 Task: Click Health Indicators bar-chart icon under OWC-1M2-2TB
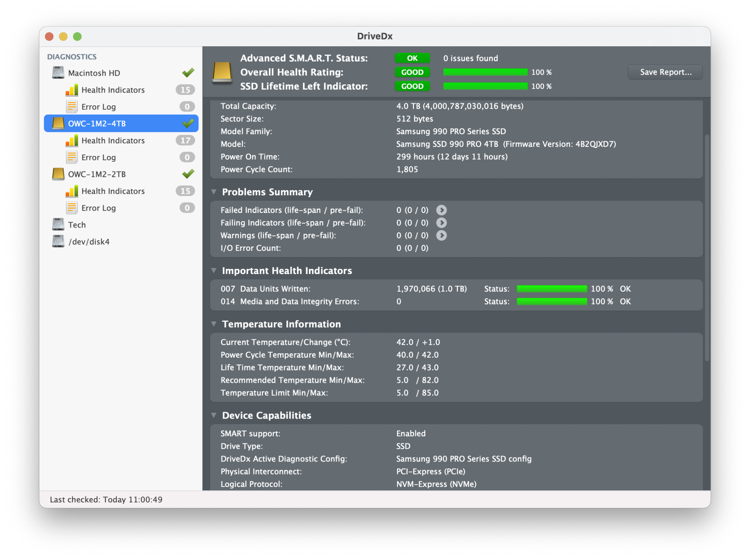(72, 191)
